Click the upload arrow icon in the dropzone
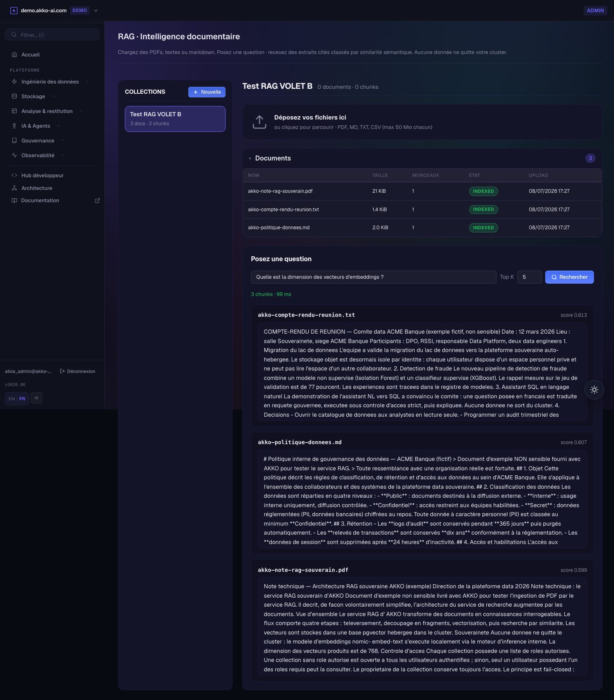Image resolution: width=614 pixels, height=700 pixels. (x=260, y=122)
